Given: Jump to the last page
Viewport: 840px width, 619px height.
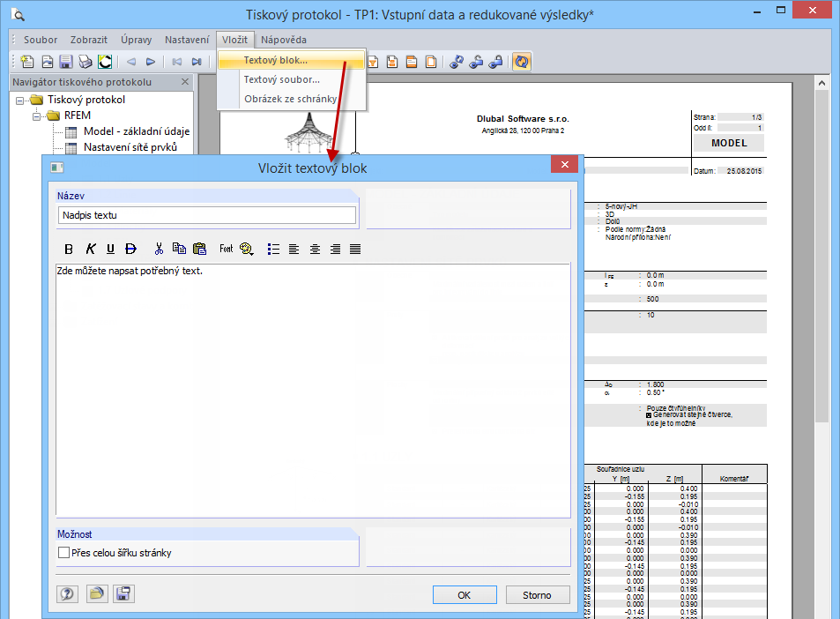Looking at the screenshot, I should [x=197, y=62].
